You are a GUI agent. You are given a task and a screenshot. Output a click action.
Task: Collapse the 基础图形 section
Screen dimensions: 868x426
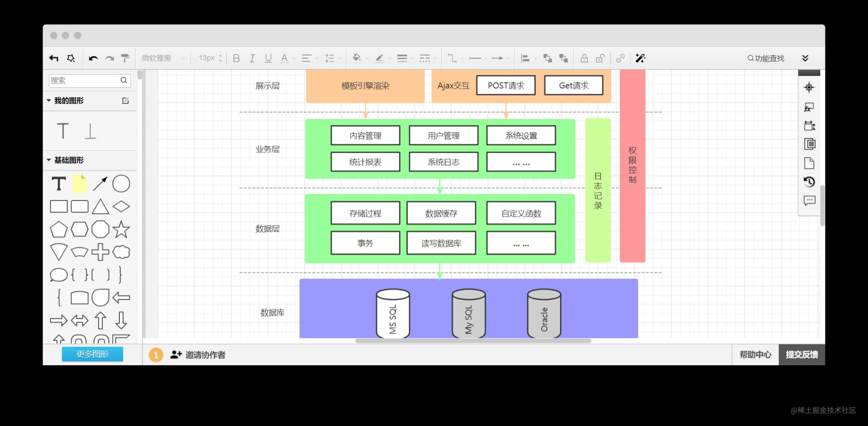(49, 160)
